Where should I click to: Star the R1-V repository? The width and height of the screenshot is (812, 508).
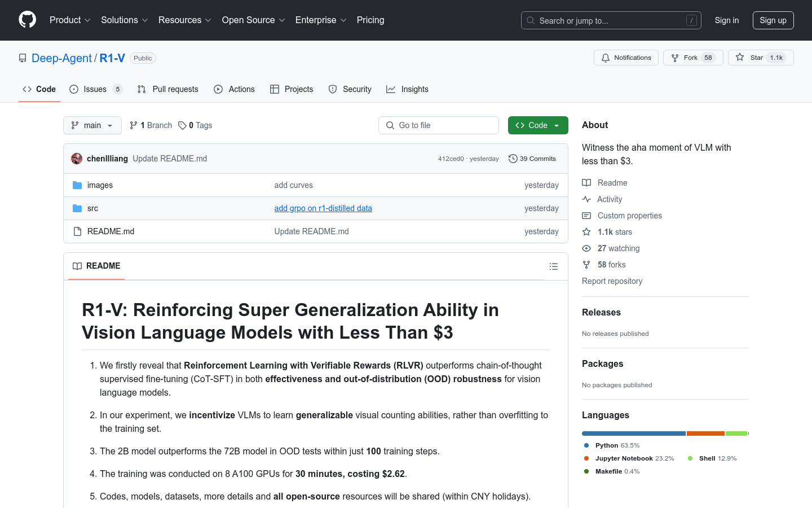tap(761, 58)
